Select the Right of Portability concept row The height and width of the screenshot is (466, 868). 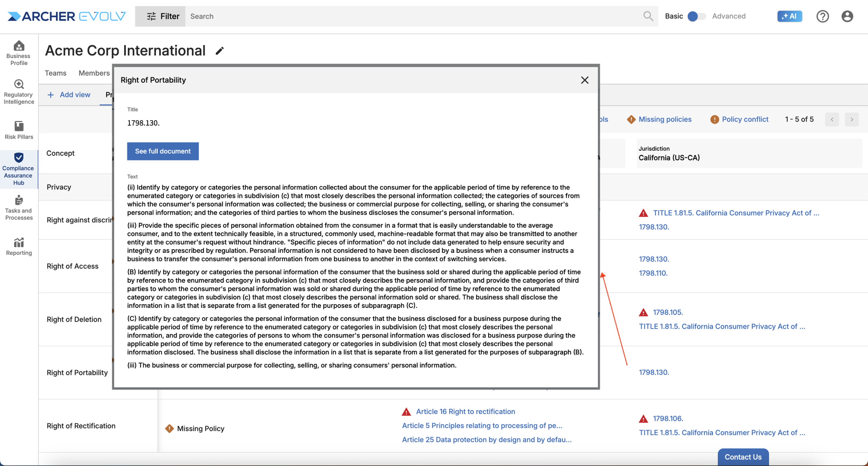click(x=77, y=373)
